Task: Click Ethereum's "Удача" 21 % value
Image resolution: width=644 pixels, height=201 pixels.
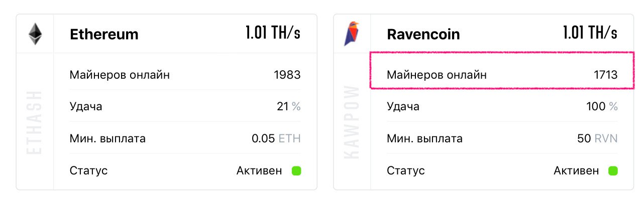Action: [x=288, y=107]
